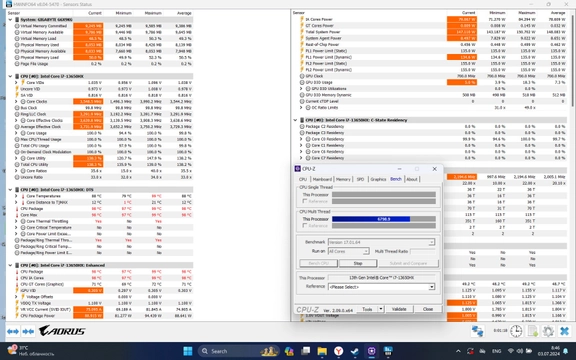Click the collapse-all sensors arrows icon in HWiNFO
Screen dimensions: 576x360
(28, 331)
